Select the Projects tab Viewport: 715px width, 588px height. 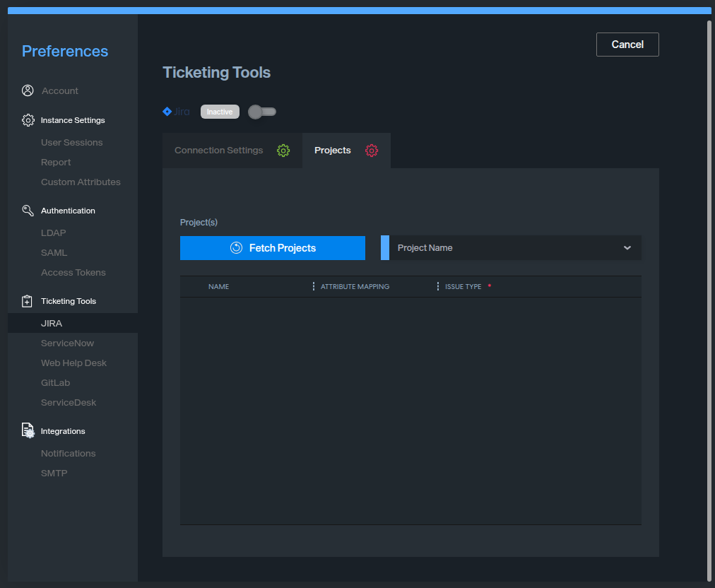(333, 151)
